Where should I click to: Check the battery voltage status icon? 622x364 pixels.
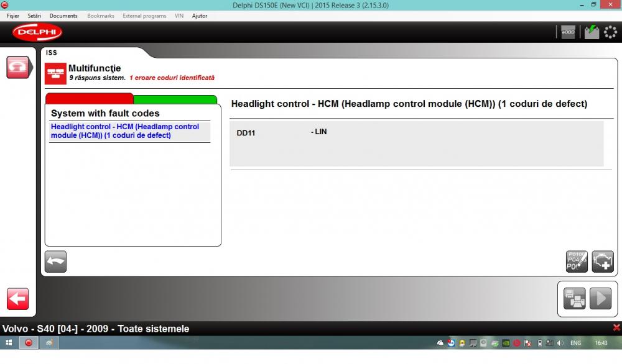(592, 32)
